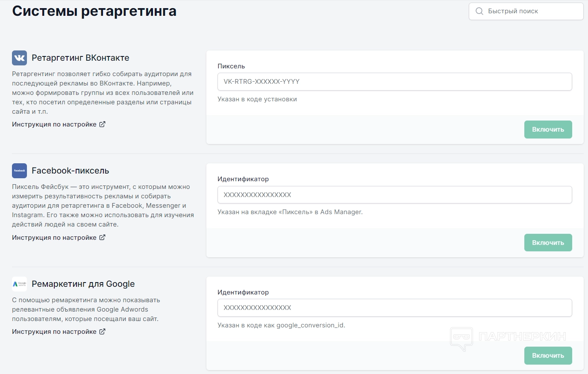Image resolution: width=588 pixels, height=374 pixels.
Task: Click the Партнеркин watermark logo
Action: (x=508, y=338)
